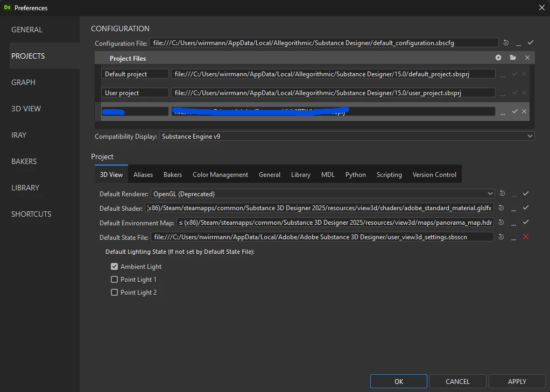Close the Preferences window
Screen dimensions: 550x392
click(541, 8)
